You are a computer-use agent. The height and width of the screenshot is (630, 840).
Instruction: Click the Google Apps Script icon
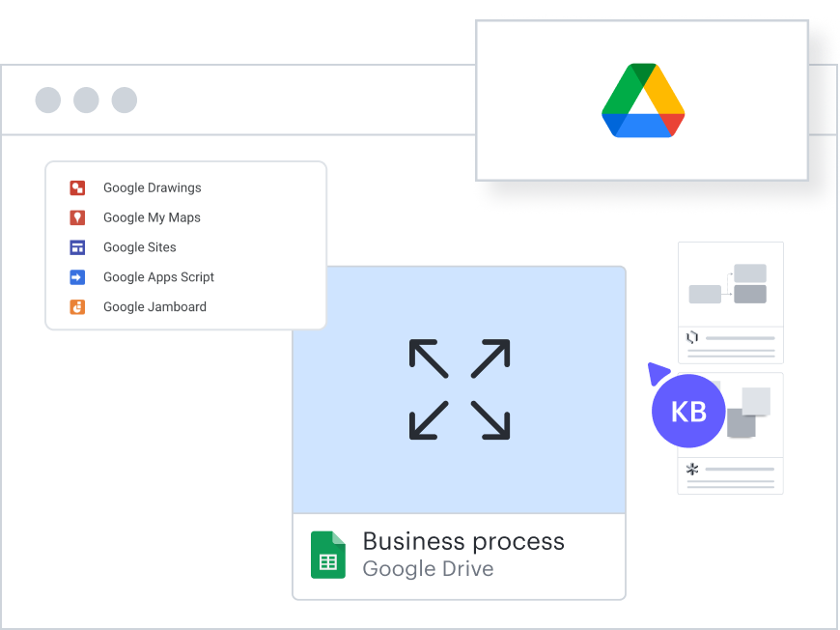click(x=77, y=277)
